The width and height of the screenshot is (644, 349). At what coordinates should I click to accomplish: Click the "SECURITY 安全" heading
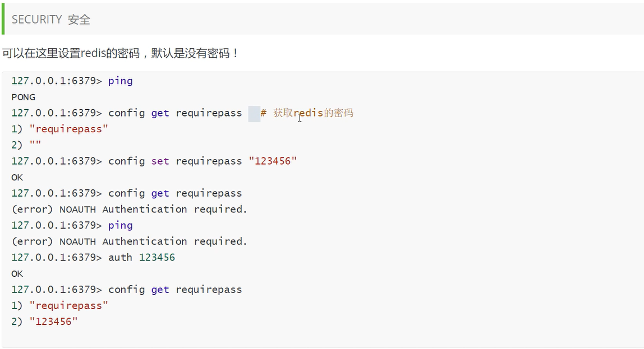(x=51, y=20)
